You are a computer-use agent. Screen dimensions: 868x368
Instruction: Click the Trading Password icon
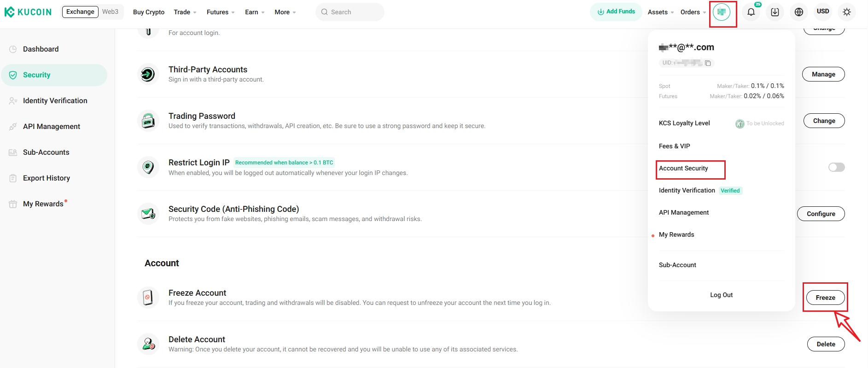[148, 121]
